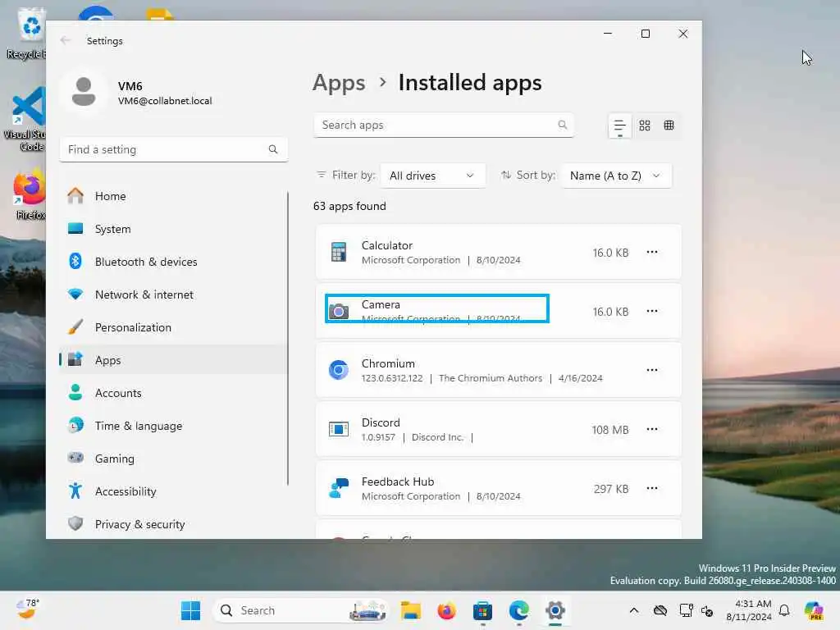Open the Filter by All drives dropdown
Screen dimensions: 840x630
click(x=432, y=176)
